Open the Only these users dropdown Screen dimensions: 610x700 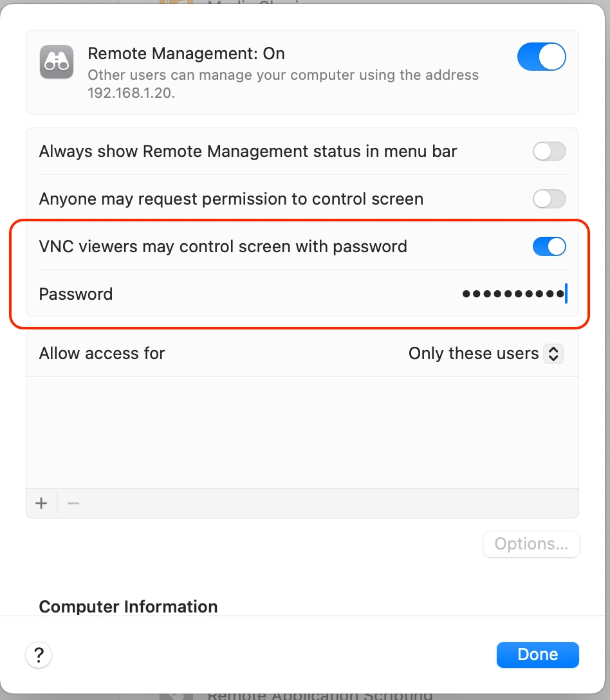pos(486,354)
